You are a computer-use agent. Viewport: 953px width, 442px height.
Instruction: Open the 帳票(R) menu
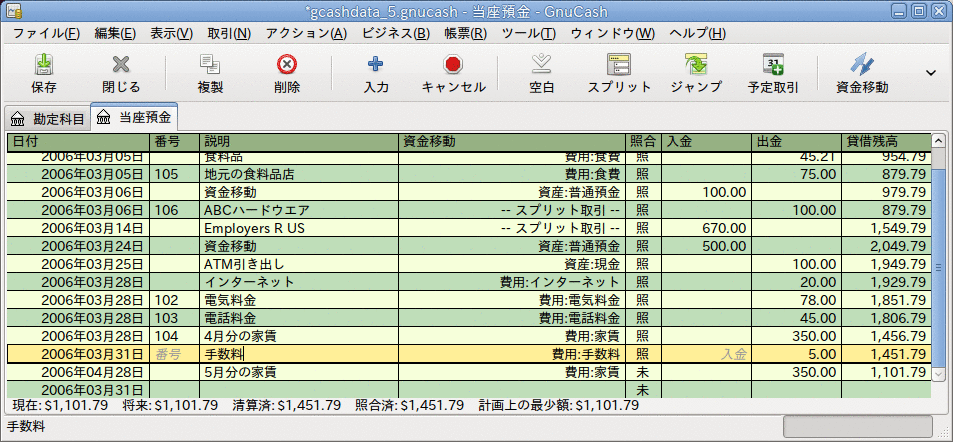[x=466, y=33]
